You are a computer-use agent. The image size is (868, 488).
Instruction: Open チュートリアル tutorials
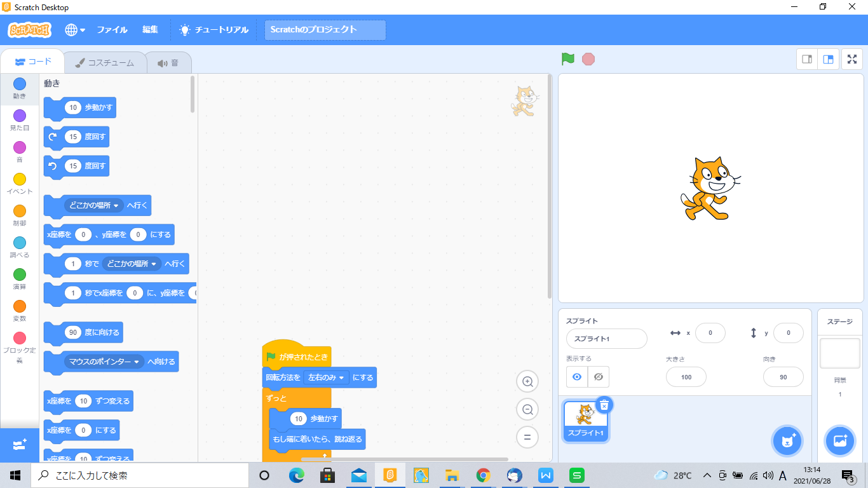coord(214,30)
